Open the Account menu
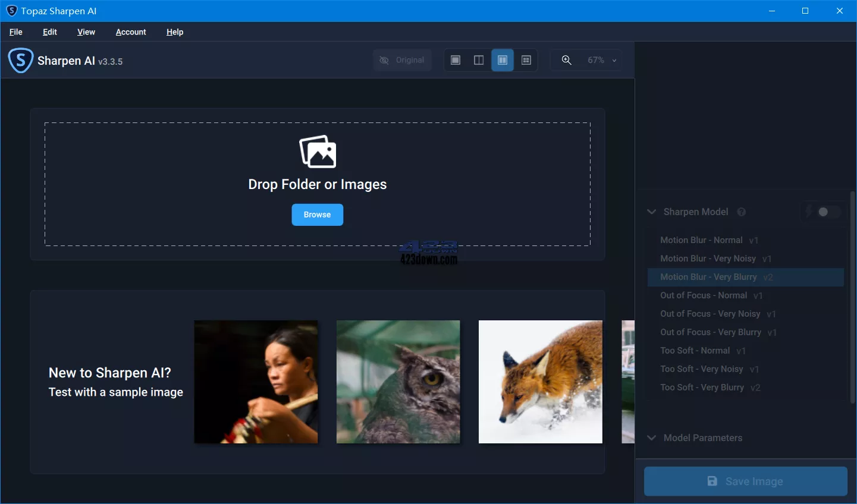 click(x=130, y=32)
